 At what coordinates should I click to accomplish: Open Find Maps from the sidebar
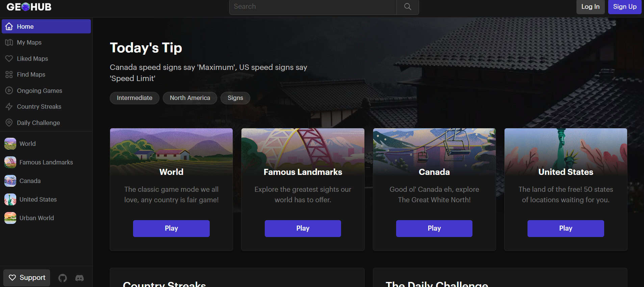pyautogui.click(x=31, y=74)
